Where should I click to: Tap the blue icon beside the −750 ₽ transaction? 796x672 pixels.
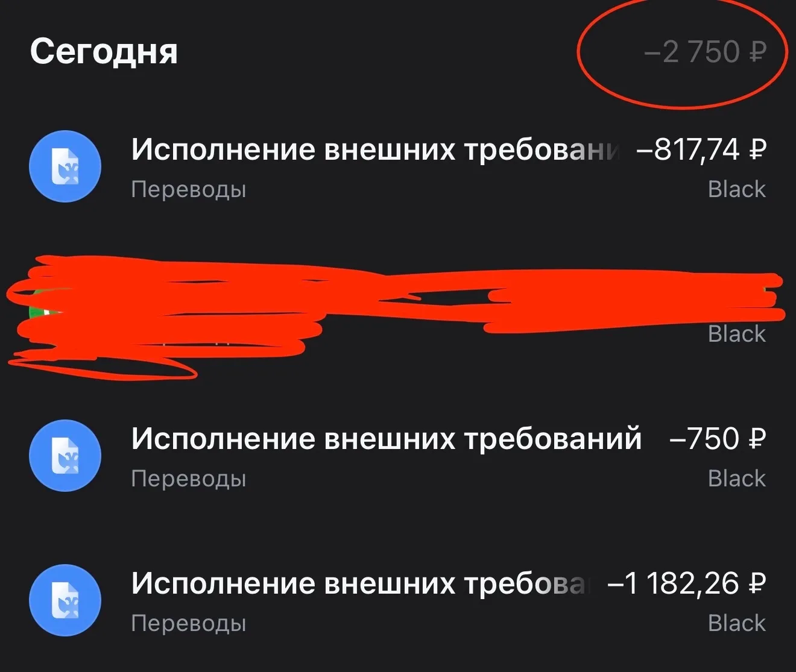tap(65, 456)
